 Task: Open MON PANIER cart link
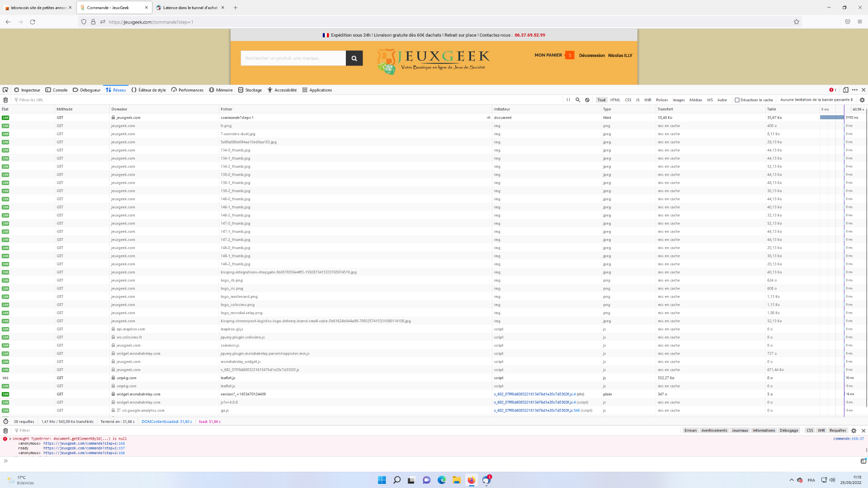point(548,55)
